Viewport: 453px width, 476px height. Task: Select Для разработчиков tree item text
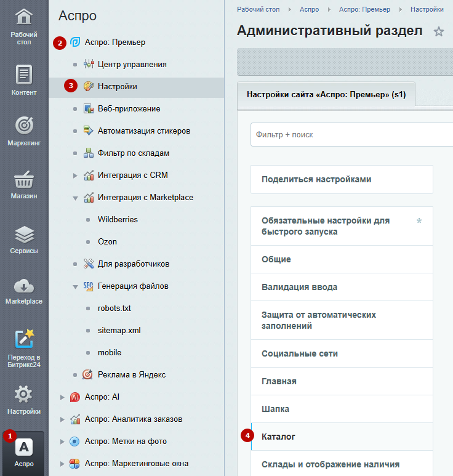pos(134,264)
